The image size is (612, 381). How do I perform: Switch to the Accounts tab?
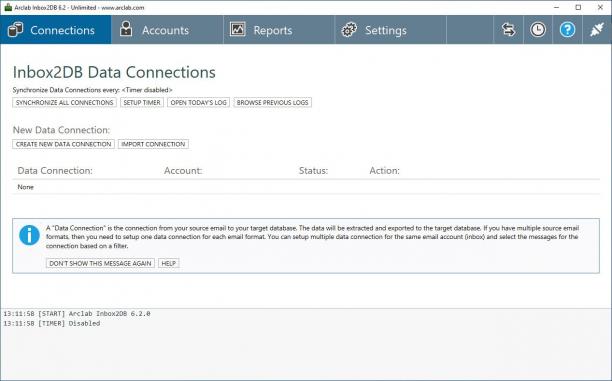(167, 30)
